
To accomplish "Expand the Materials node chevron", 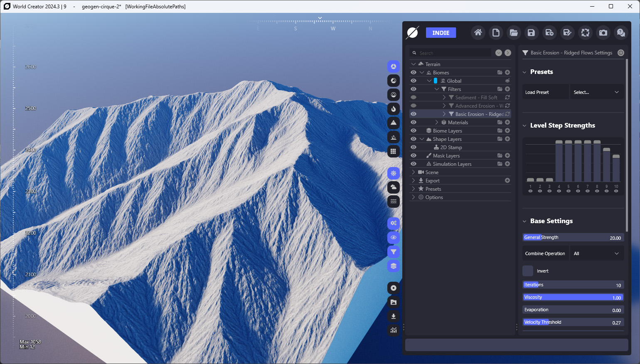I will [x=437, y=122].
